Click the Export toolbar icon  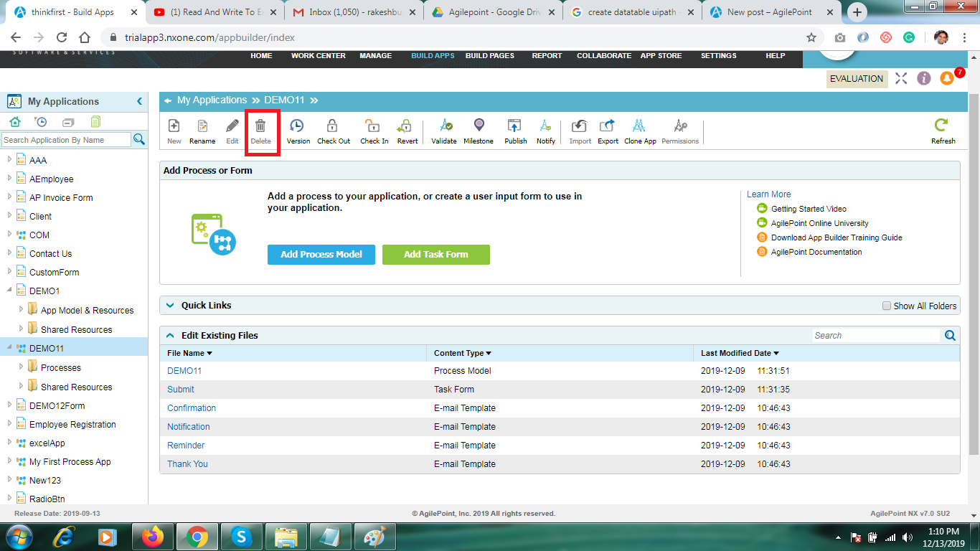point(608,126)
